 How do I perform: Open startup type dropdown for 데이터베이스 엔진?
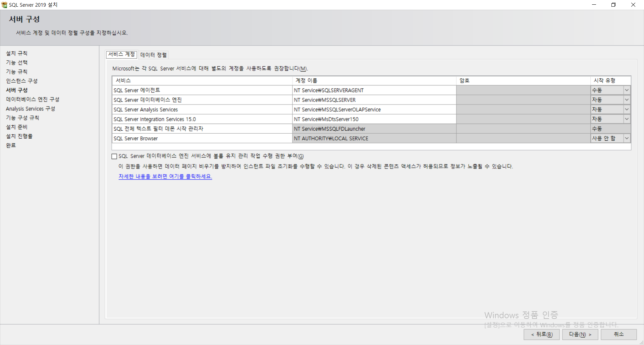[627, 100]
